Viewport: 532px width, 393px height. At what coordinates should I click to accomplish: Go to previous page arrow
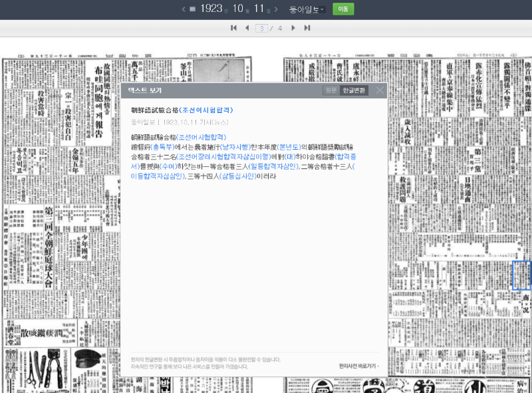pyautogui.click(x=247, y=28)
